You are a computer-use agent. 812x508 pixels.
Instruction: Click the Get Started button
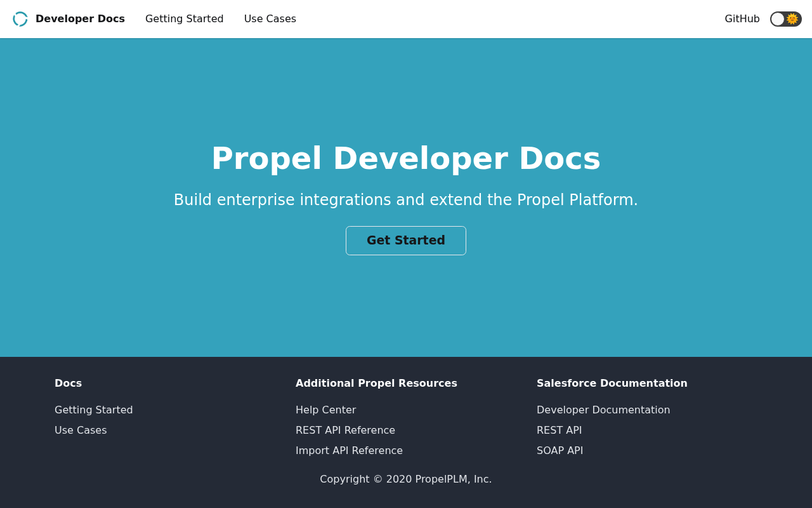[x=406, y=241]
